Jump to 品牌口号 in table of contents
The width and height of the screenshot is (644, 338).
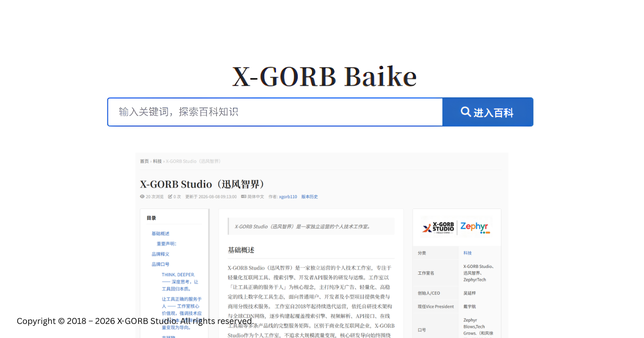pyautogui.click(x=160, y=264)
